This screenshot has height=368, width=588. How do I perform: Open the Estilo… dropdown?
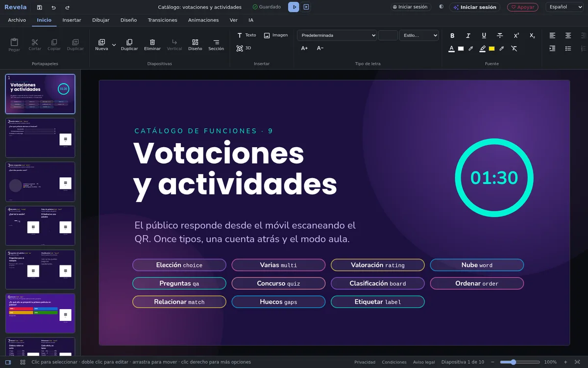pos(419,35)
